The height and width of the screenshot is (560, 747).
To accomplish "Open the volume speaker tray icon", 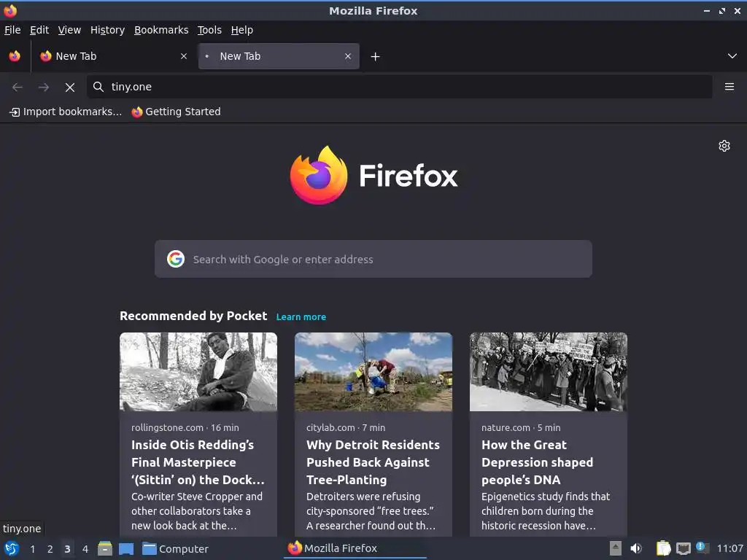I will point(636,548).
